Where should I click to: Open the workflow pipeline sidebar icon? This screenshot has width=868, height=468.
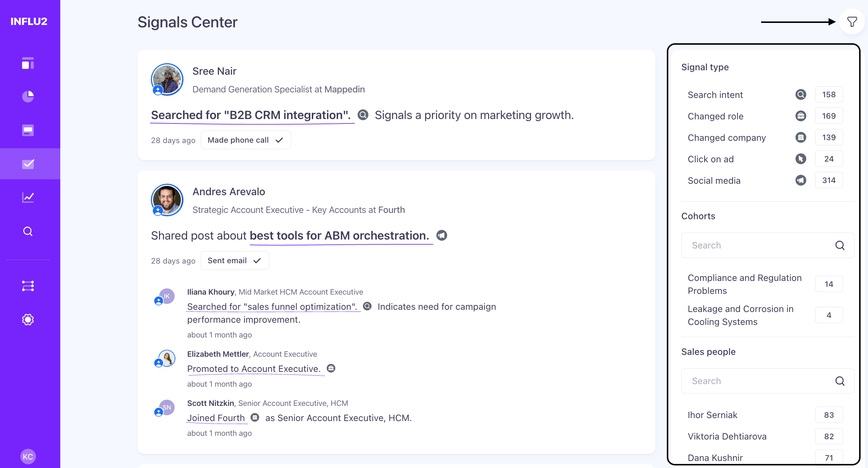(28, 286)
